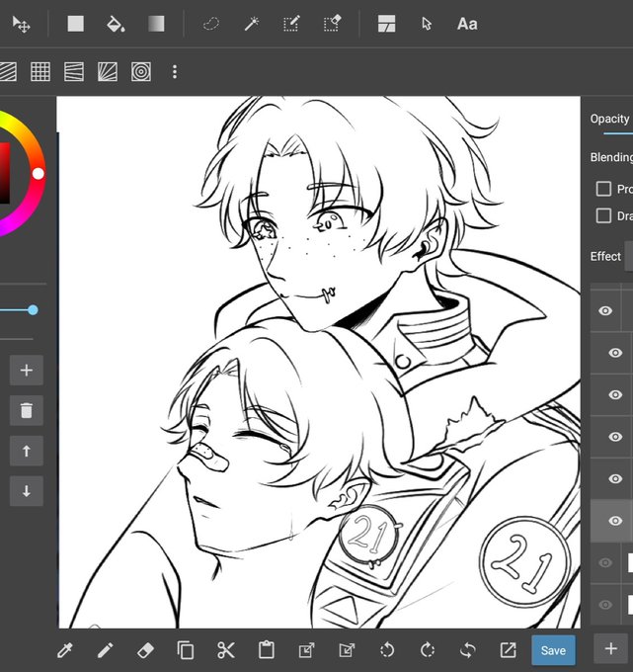This screenshot has height=672, width=633.
Task: Select the Eraser tool
Action: (145, 650)
